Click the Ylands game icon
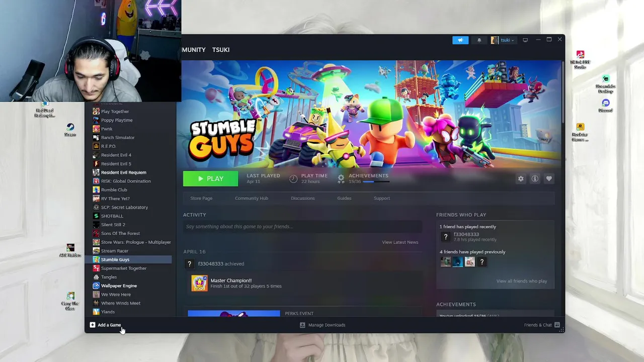The image size is (644, 362). point(96,312)
